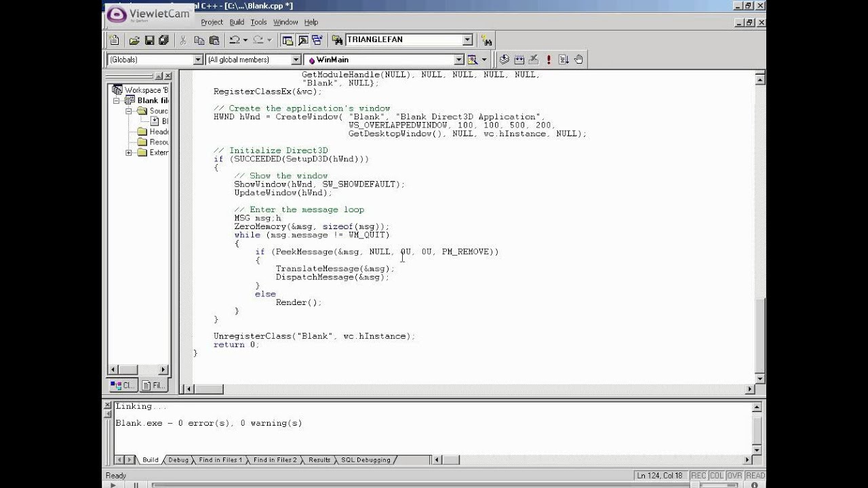
Task: Click the video Pause button at bottom
Action: [135, 485]
